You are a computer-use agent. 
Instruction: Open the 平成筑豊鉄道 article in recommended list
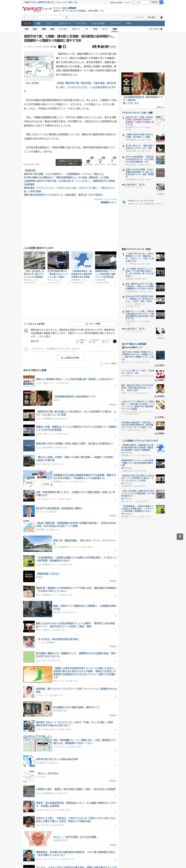pos(76,559)
